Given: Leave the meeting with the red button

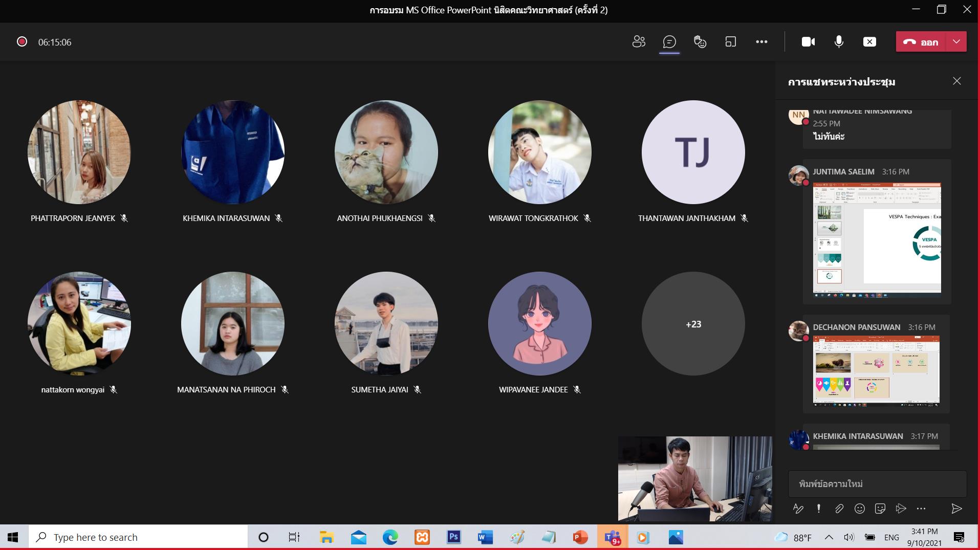Looking at the screenshot, I should click(921, 42).
